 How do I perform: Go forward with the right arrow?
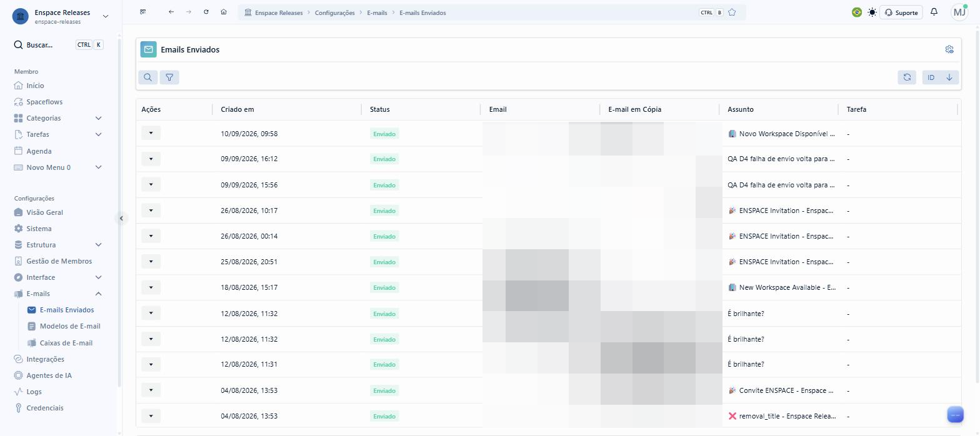(x=189, y=12)
